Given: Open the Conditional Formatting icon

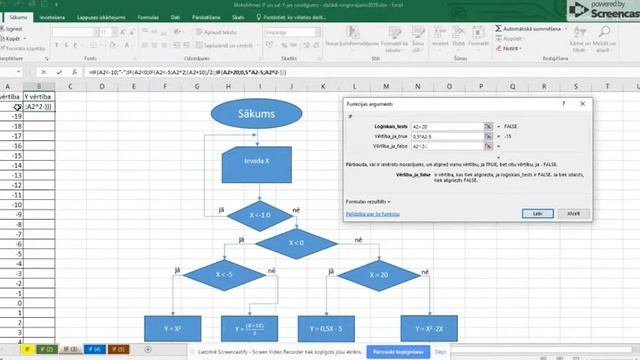Looking at the screenshot, I should (x=352, y=32).
